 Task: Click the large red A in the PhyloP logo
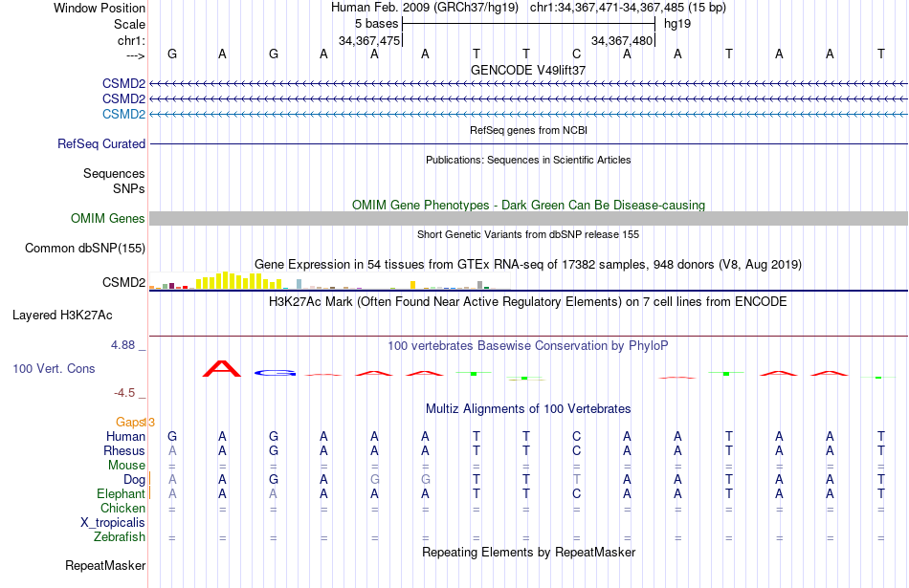221,368
